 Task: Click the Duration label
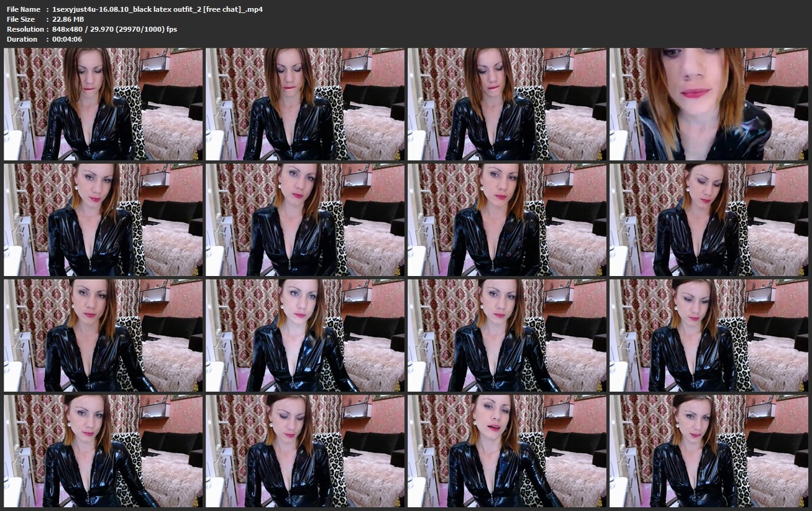click(22, 39)
